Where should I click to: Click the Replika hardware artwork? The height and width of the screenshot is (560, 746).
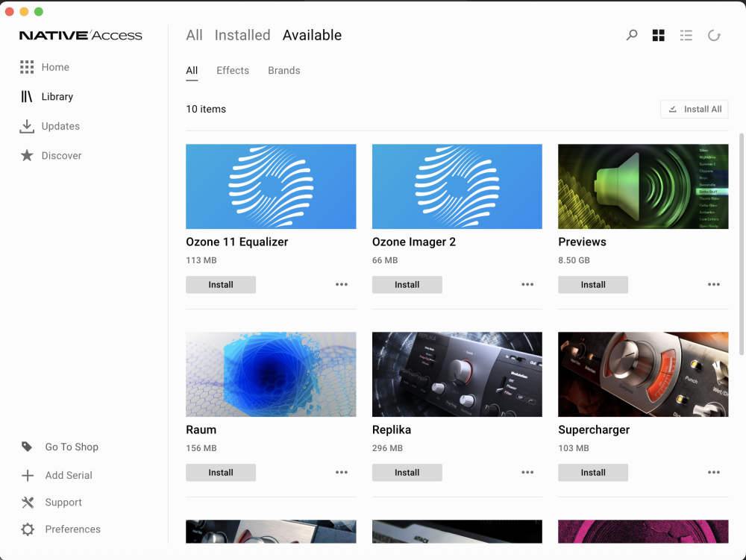coord(457,374)
